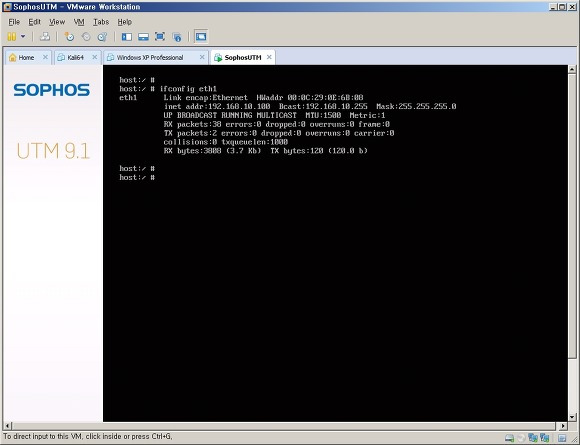580x445 pixels.
Task: Click the message log status bar icon
Action: [x=563, y=439]
